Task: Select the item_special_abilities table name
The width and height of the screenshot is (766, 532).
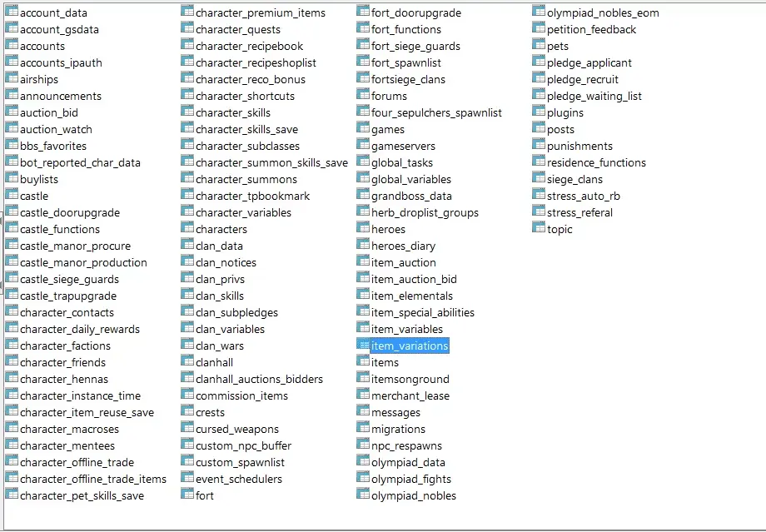Action: pos(423,313)
